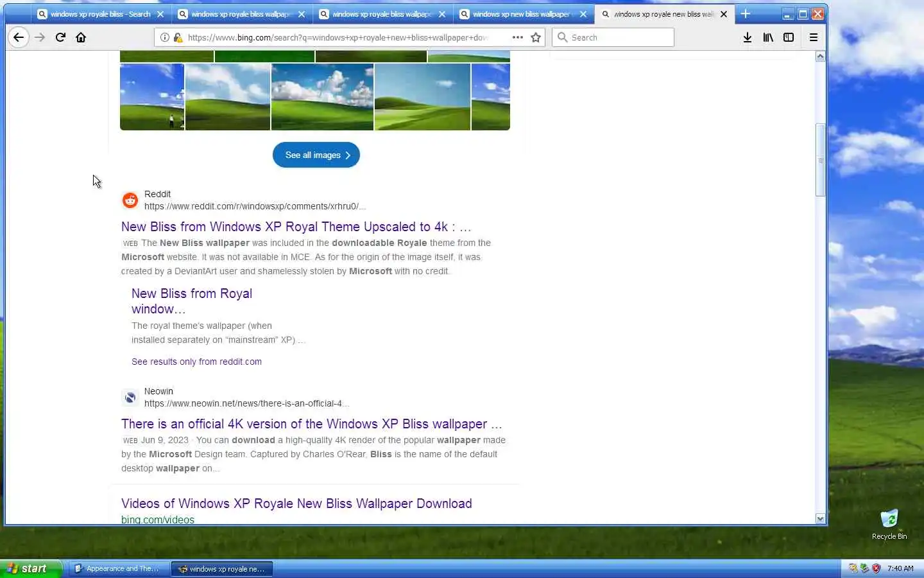Click the connection lock icon in address bar
Screen dimensions: 924x578
coord(178,37)
